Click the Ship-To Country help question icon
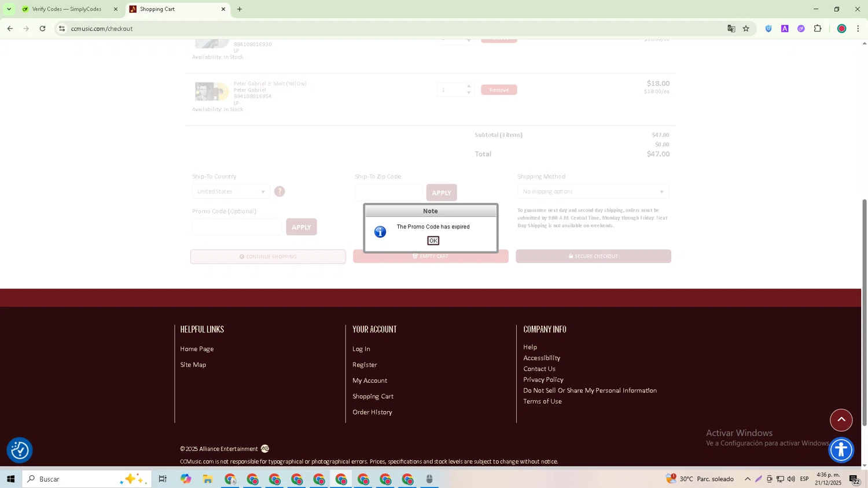868x488 pixels. pos(279,191)
